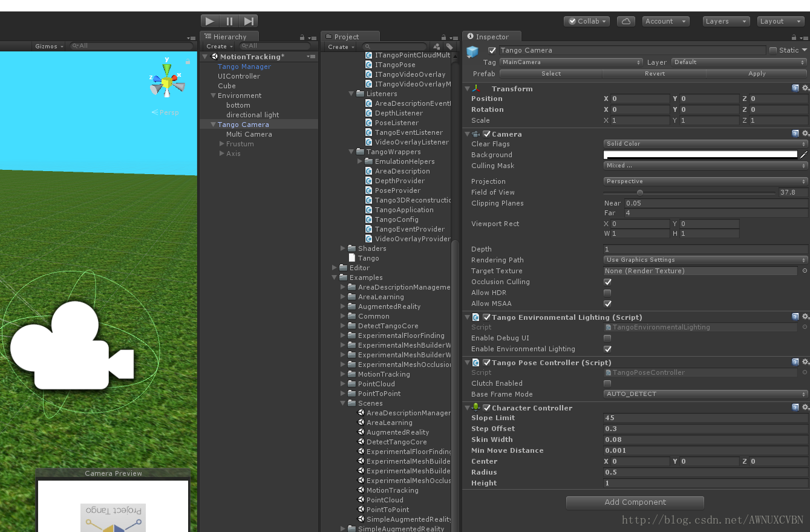Viewport: 810px width, 532px height.
Task: Open the Background color swatch
Action: point(701,155)
